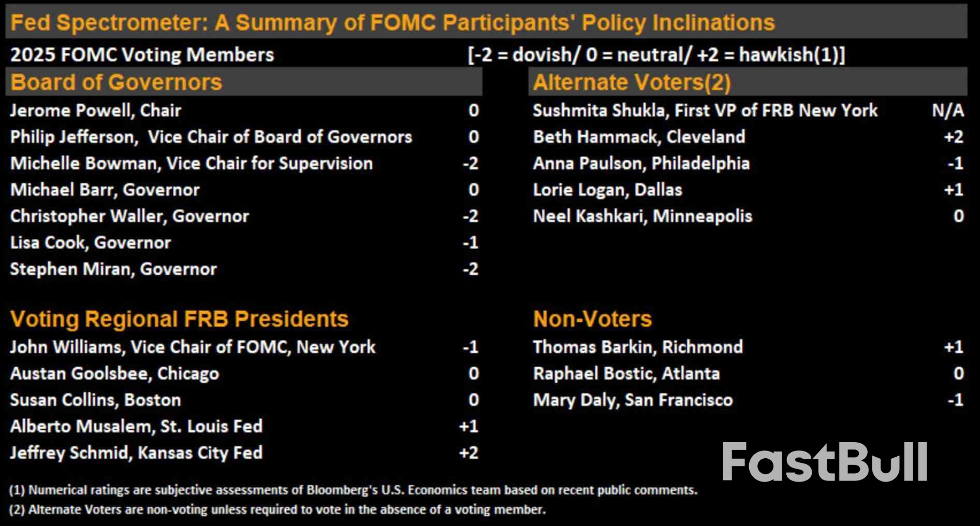The width and height of the screenshot is (980, 526).
Task: Select Thomas Barkin, Richmond row
Action: [638, 347]
